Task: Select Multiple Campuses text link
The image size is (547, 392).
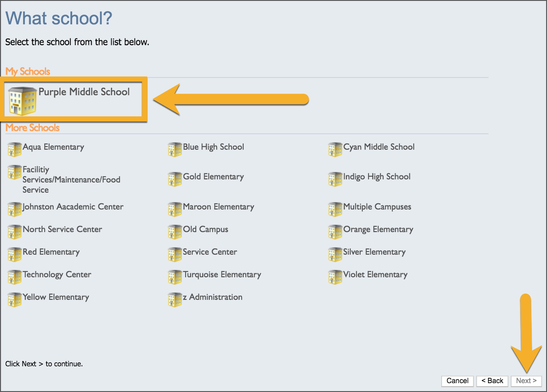Action: point(377,207)
